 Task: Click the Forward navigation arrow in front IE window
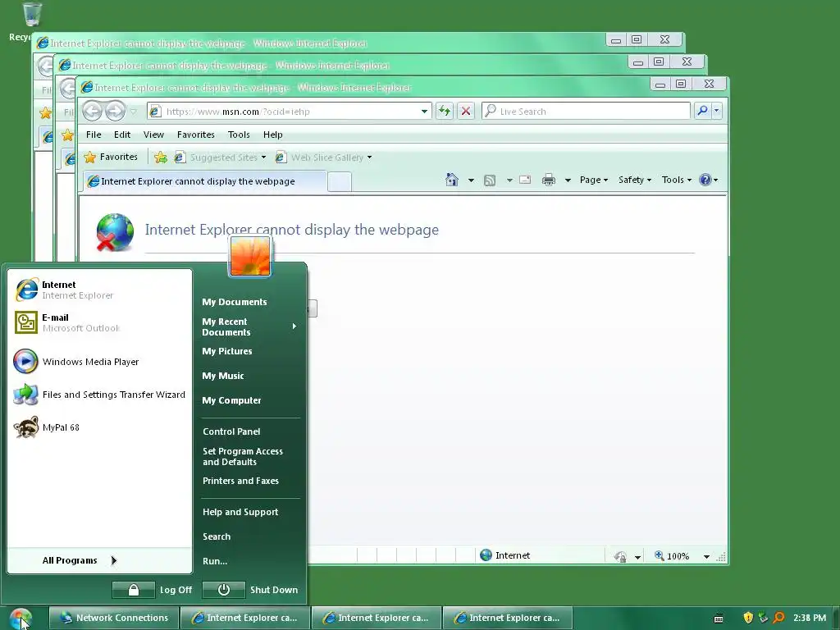(x=115, y=112)
